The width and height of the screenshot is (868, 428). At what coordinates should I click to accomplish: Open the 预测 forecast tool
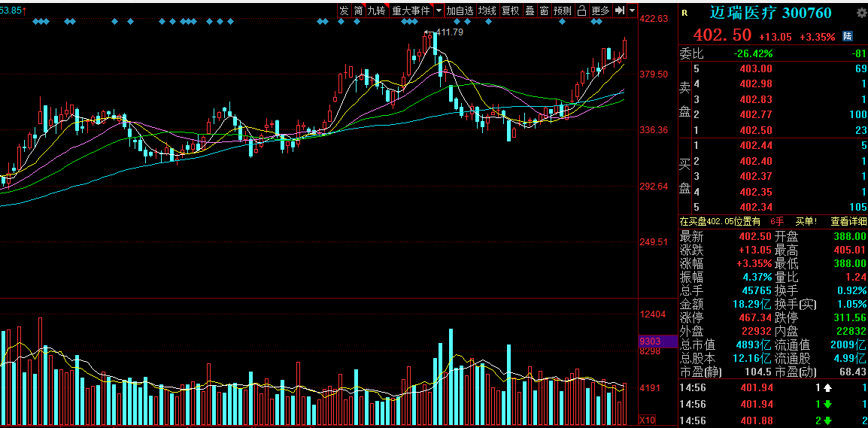[563, 10]
